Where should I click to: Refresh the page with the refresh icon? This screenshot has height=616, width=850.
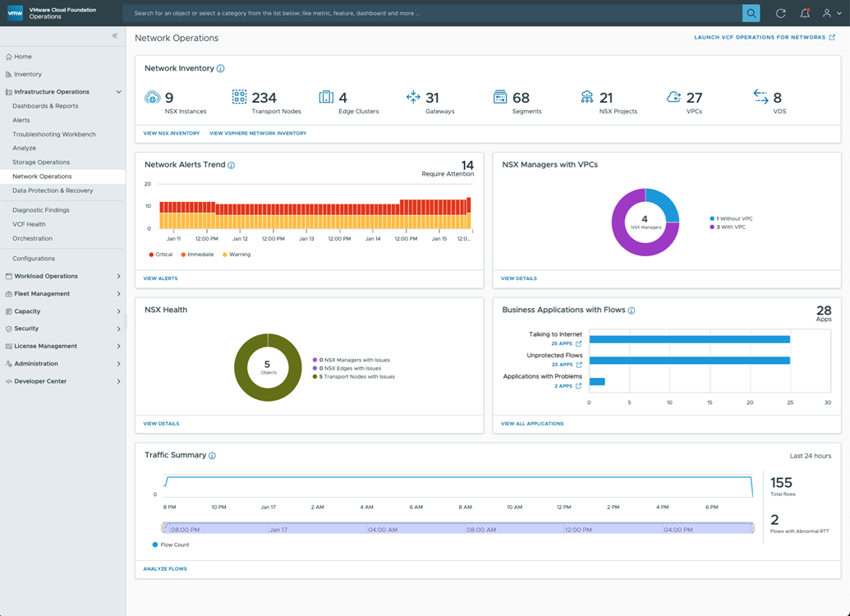(x=781, y=13)
